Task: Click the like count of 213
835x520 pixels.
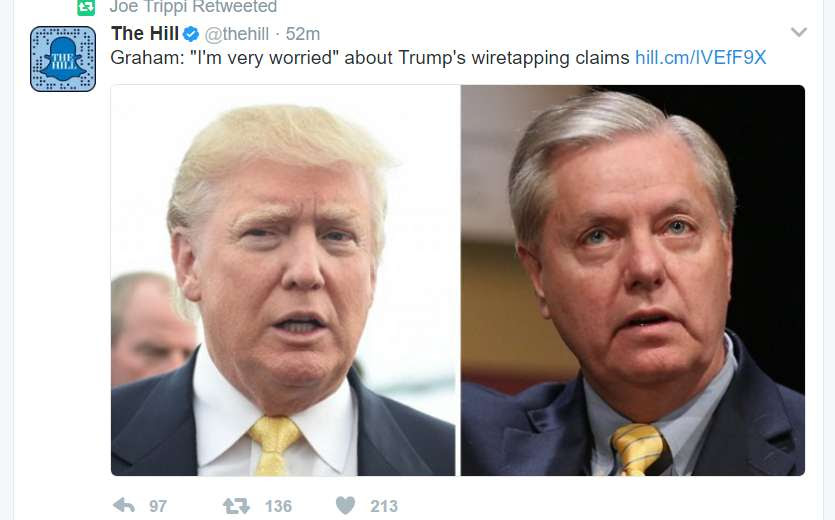Action: point(384,506)
